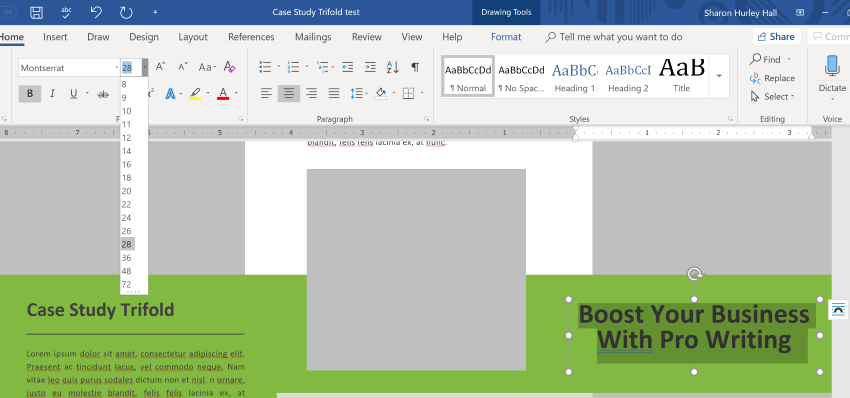Choose font size 24 from list

coord(126,217)
